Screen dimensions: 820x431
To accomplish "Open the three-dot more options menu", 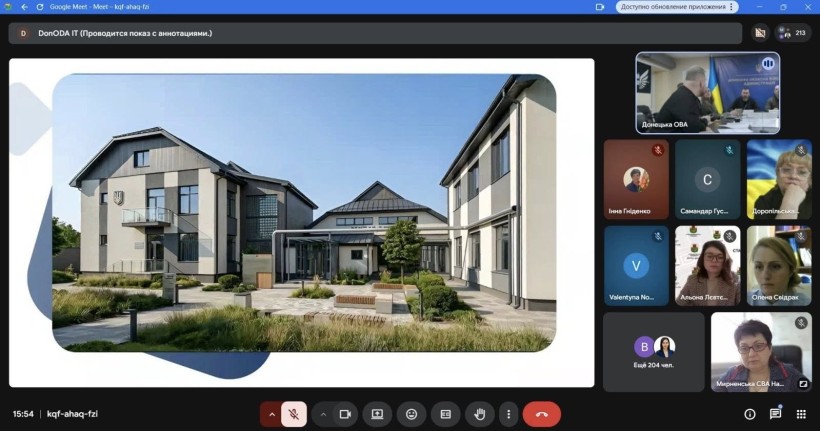I will click(509, 414).
